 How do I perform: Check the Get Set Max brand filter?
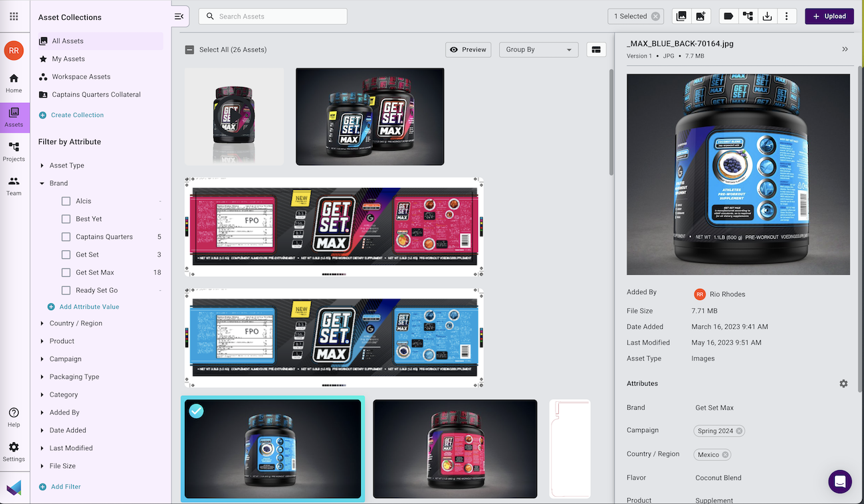66,273
